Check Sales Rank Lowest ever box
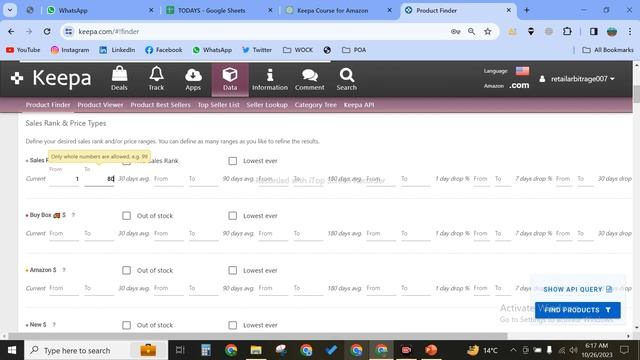This screenshot has height=360, width=640. pos(233,161)
